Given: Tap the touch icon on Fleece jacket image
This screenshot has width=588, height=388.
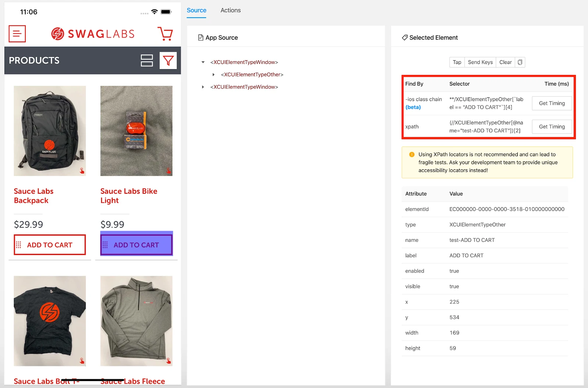Looking at the screenshot, I should pos(169,361).
